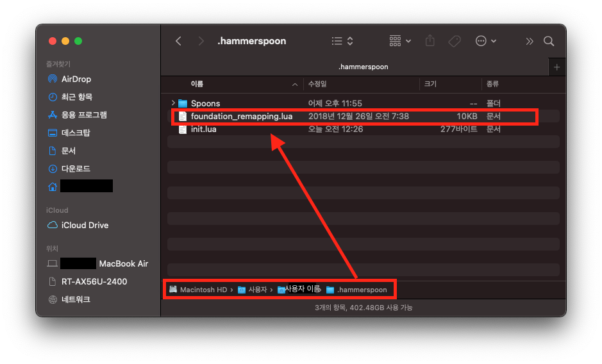The image size is (602, 364).
Task: Toggle sort direction caret in 이름 column
Action: [x=294, y=84]
